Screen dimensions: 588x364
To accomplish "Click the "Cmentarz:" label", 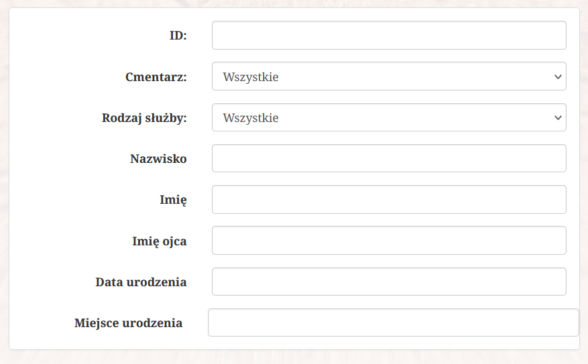I will [156, 77].
